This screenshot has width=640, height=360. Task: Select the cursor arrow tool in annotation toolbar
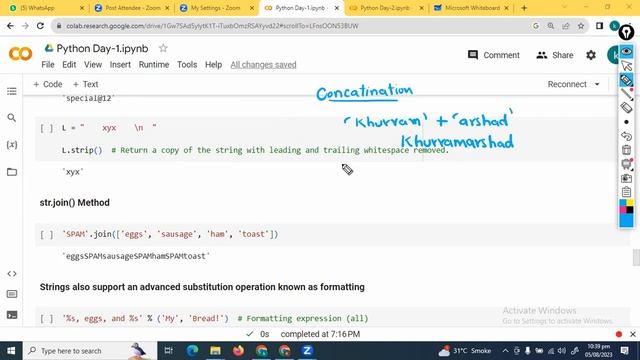[627, 66]
